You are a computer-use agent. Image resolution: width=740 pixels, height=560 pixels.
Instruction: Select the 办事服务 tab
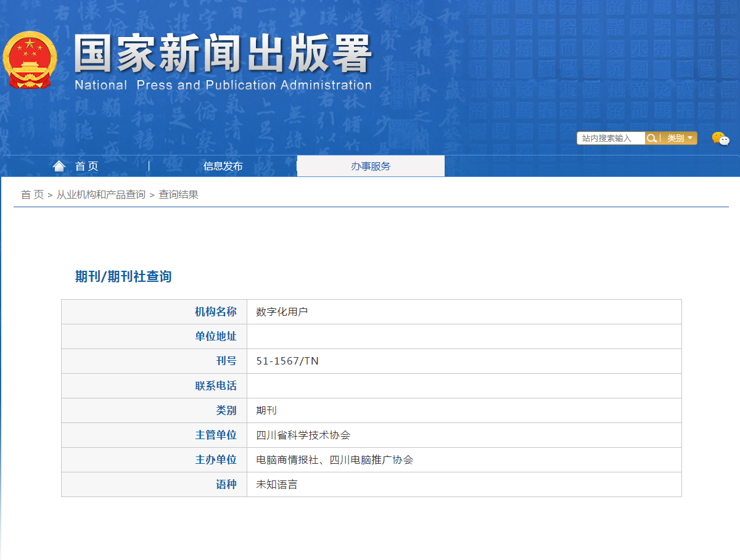click(x=371, y=166)
